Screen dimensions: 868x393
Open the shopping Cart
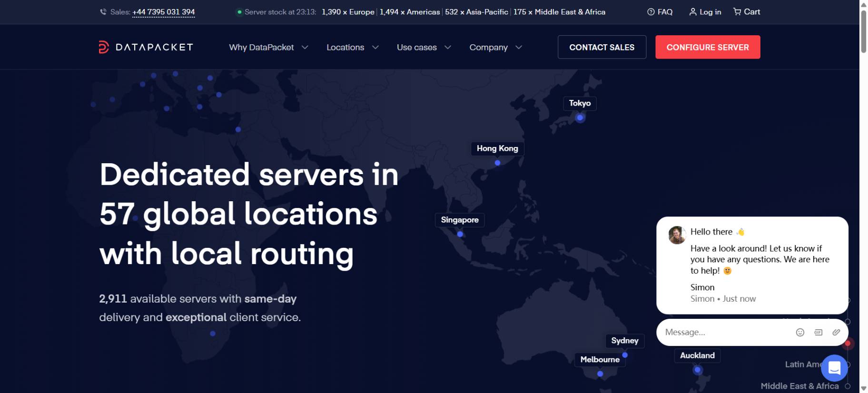[747, 12]
